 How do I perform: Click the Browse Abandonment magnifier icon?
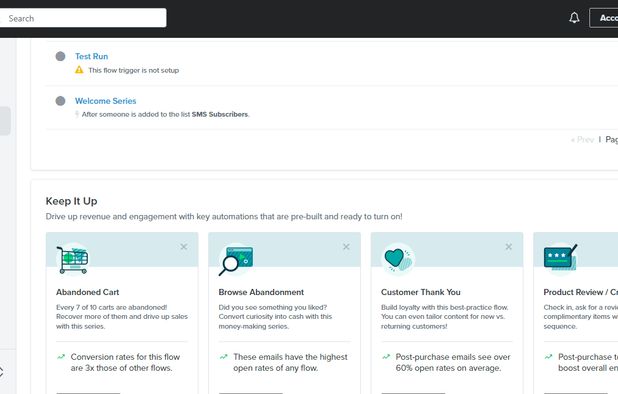236,260
